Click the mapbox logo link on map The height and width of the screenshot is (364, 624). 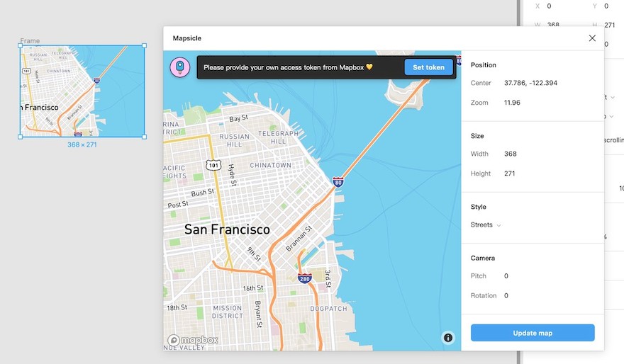(x=193, y=340)
